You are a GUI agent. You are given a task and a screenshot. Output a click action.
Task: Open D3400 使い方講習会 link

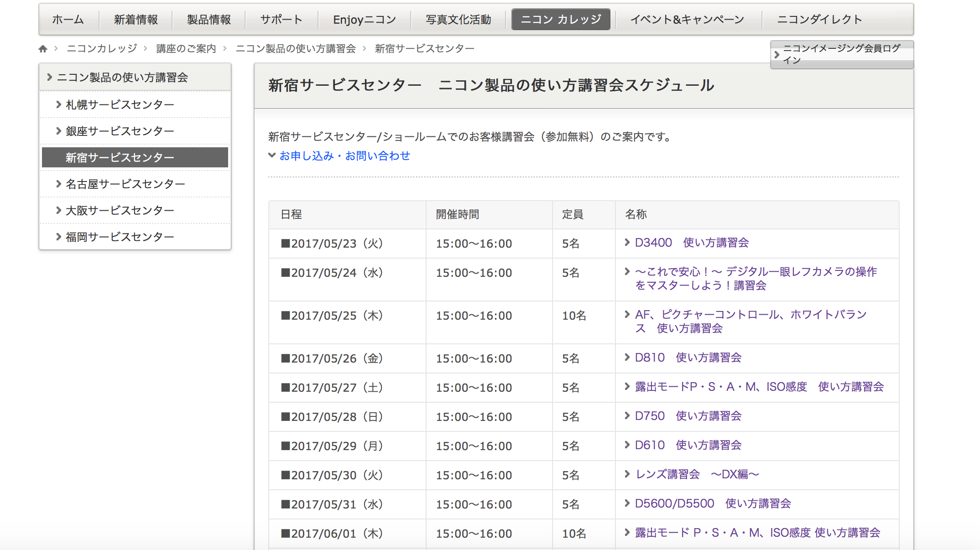click(x=692, y=243)
